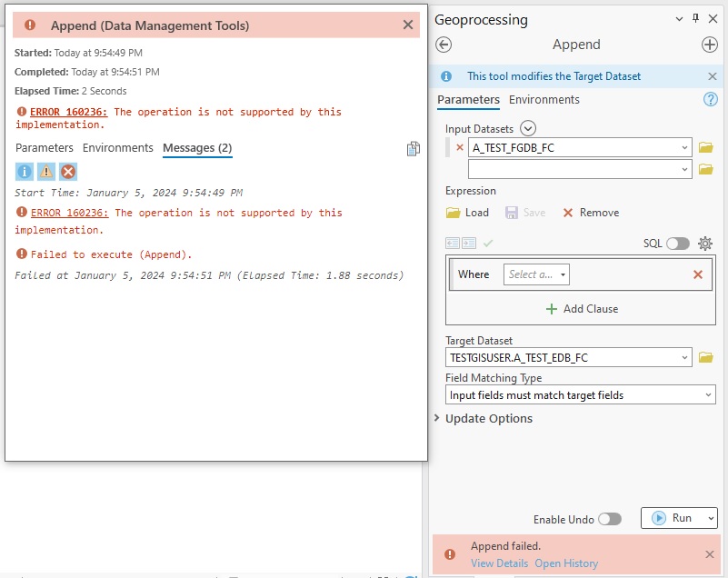The height and width of the screenshot is (578, 728).
Task: Browse for the Target Dataset
Action: coord(706,356)
